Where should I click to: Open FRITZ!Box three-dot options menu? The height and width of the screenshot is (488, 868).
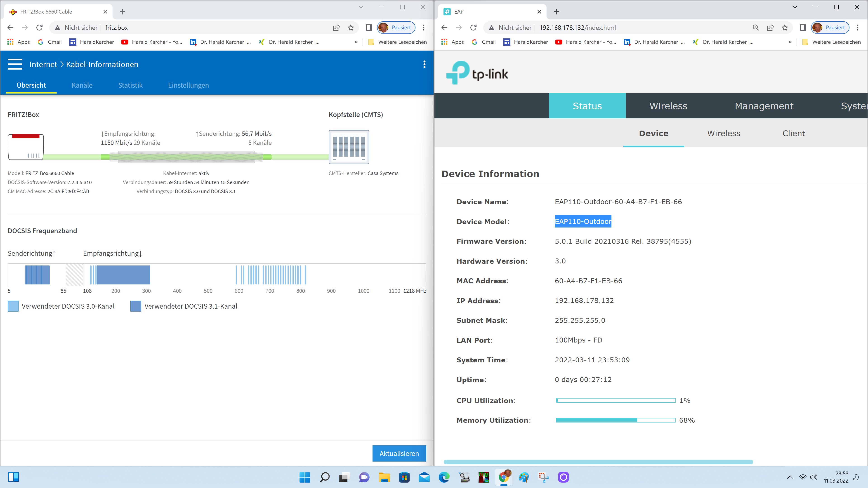(424, 64)
